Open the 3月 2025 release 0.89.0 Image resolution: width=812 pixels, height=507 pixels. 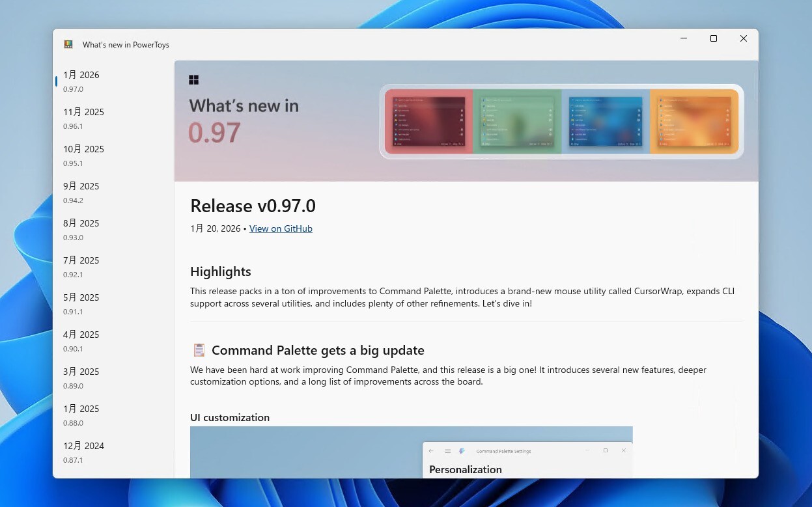click(x=113, y=378)
